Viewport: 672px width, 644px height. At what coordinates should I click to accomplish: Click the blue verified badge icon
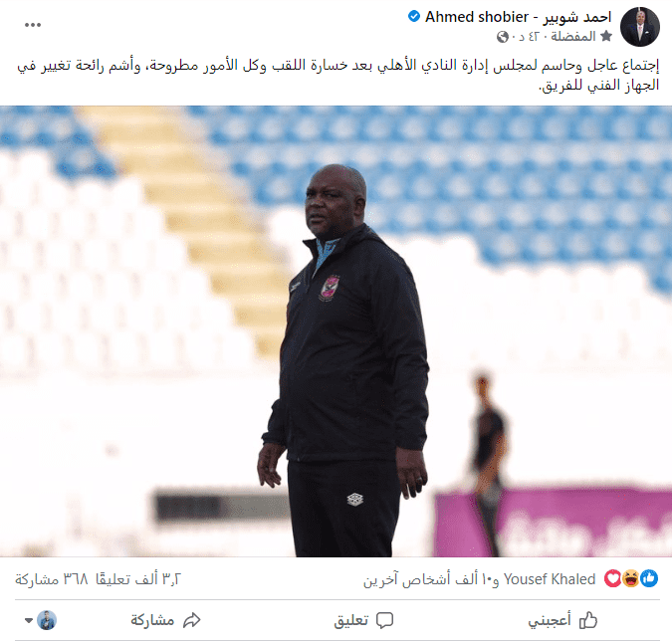413,17
